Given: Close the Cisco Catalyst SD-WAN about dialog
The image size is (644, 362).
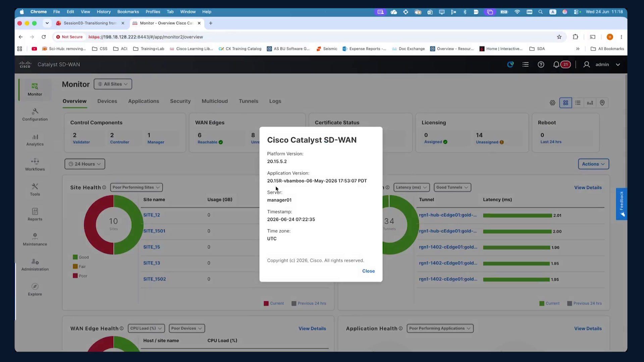Looking at the screenshot, I should point(368,271).
